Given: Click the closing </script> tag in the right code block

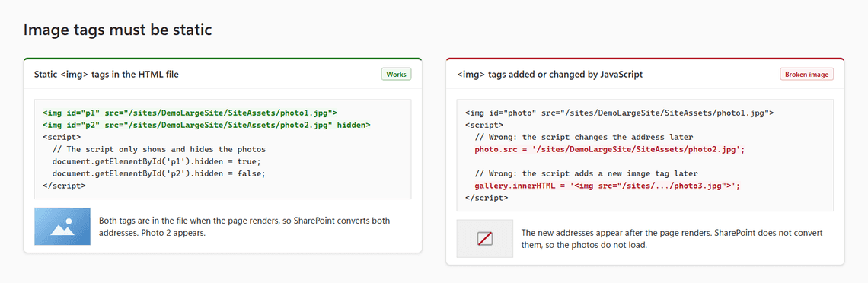Looking at the screenshot, I should click(x=486, y=198).
